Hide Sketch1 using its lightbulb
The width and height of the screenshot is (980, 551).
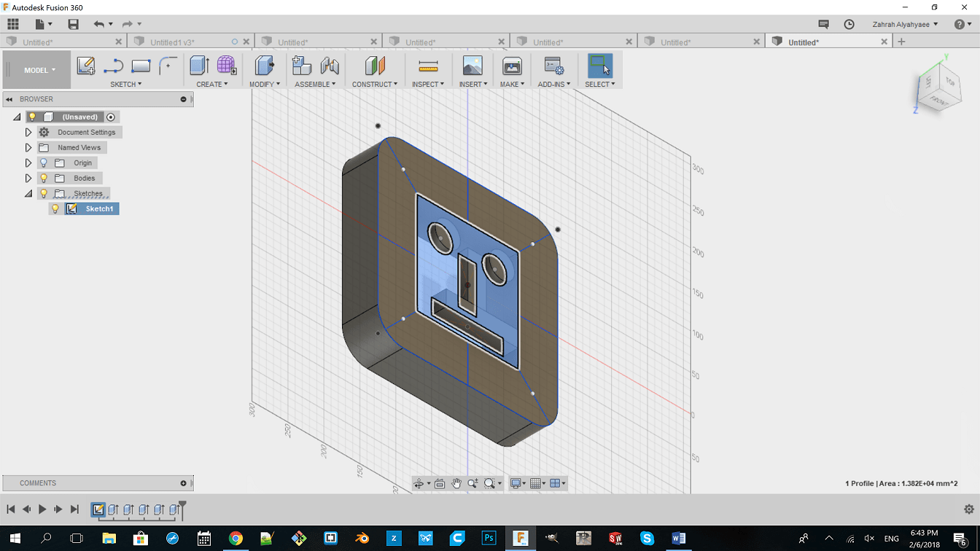coord(55,208)
